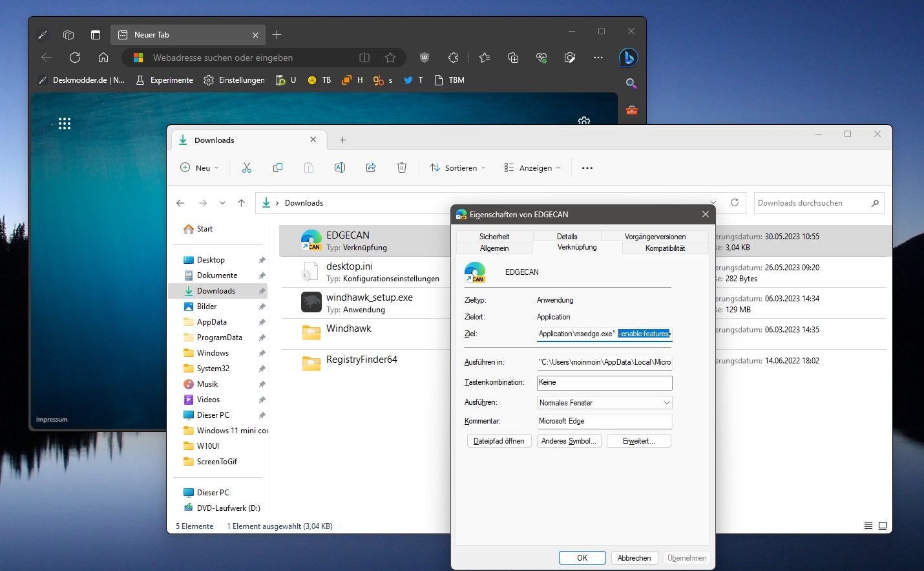This screenshot has width=924, height=571.
Task: Click Cut icon in Explorer toolbar
Action: coord(247,167)
